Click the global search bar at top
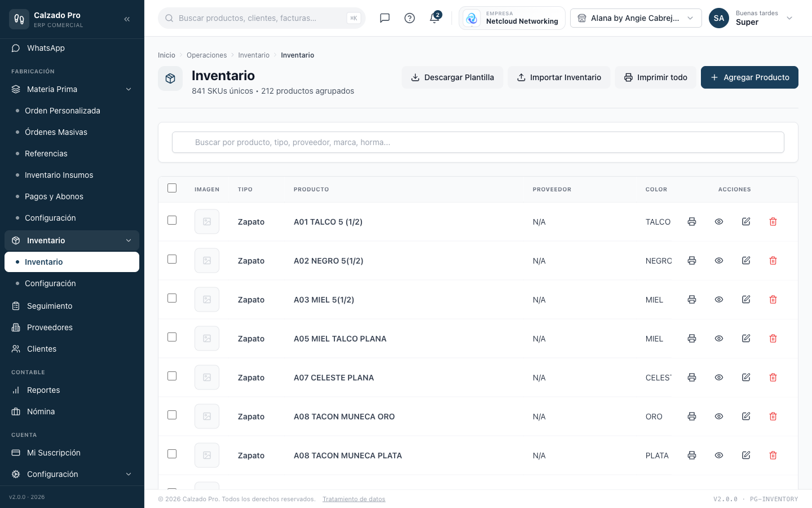Screen dimensions: 812x508 [262, 18]
